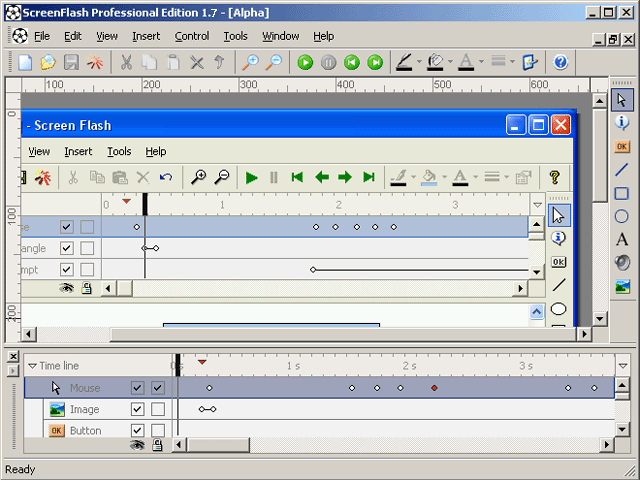The width and height of the screenshot is (640, 480).
Task: Select the Rectangle tool in right toolbox
Action: click(x=622, y=193)
